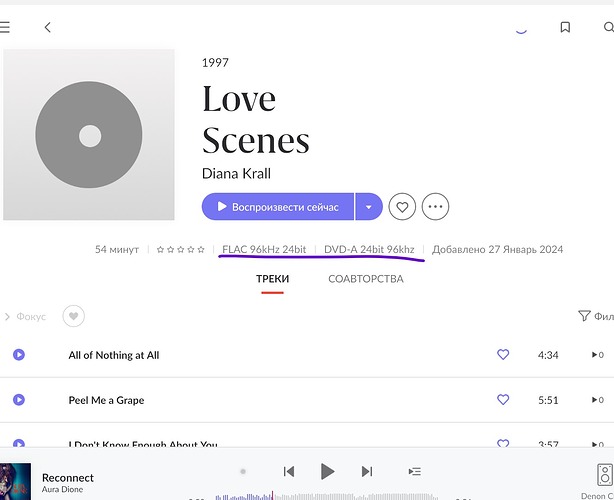Go back with the left arrow
The height and width of the screenshot is (500, 614).
[x=47, y=28]
